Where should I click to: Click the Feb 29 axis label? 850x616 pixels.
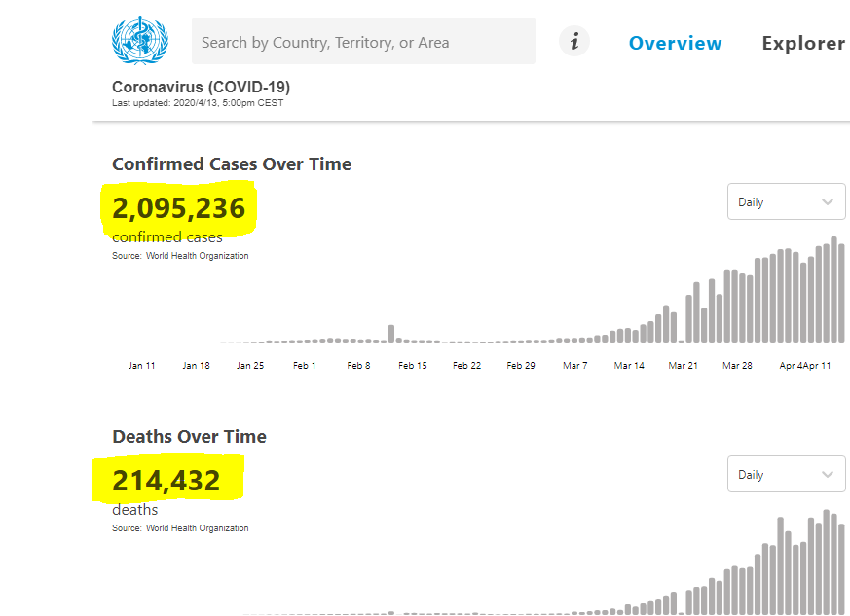[521, 366]
